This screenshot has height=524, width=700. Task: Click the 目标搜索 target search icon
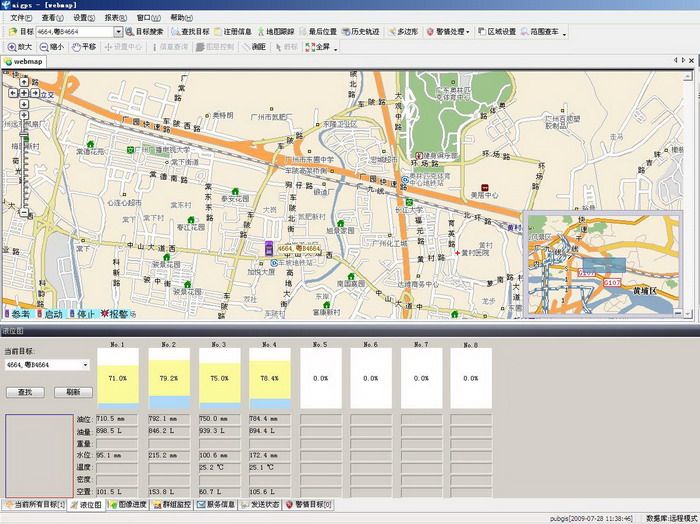click(130, 32)
